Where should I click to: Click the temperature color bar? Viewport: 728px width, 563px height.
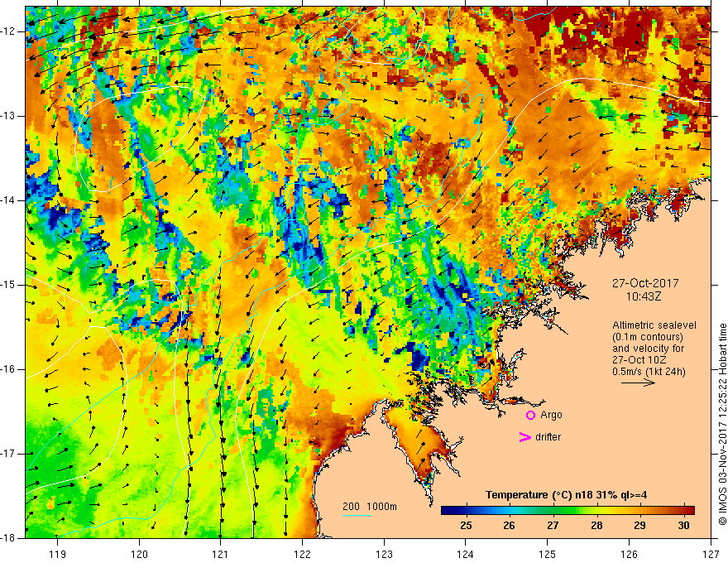[x=568, y=510]
